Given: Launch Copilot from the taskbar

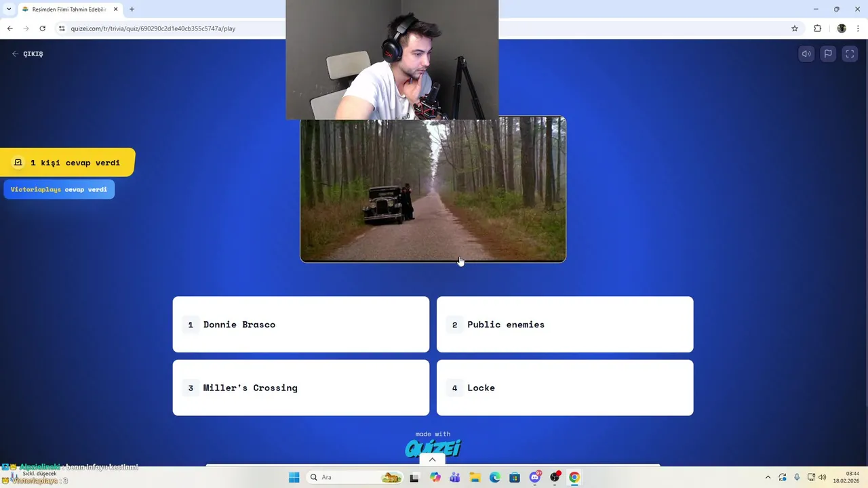Looking at the screenshot, I should click(x=435, y=477).
